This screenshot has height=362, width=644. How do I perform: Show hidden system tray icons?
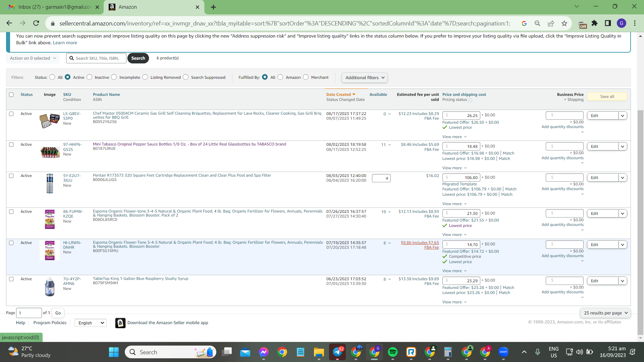point(524,352)
